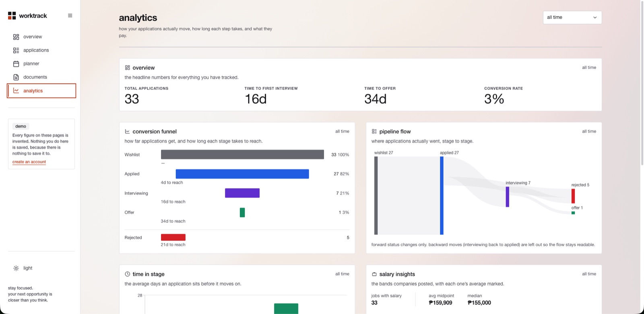Click the pipeline flow card icon
This screenshot has height=314, width=644.
coord(374,131)
